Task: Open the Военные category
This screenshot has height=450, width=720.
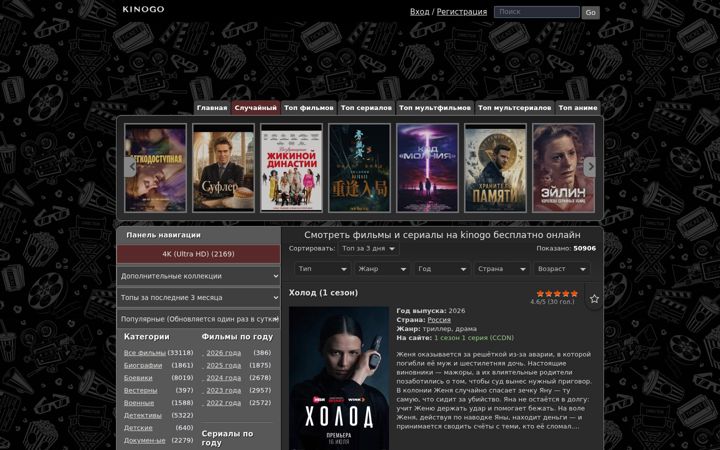Action: tap(139, 403)
